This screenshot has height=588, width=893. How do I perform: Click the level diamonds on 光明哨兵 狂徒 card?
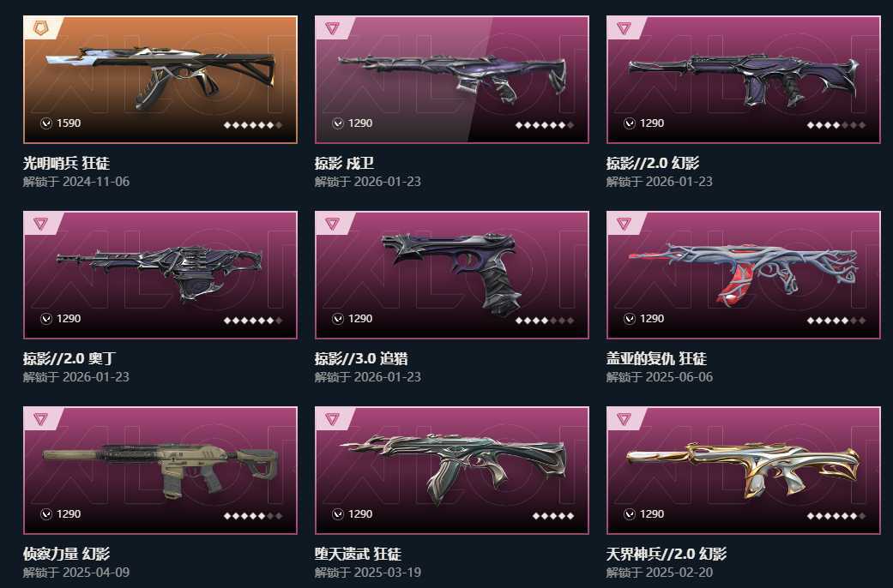[253, 125]
